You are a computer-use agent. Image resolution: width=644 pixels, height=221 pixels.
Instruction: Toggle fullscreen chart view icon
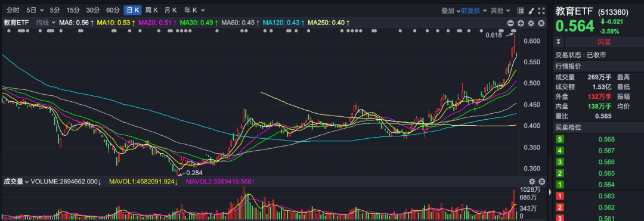pos(541,11)
